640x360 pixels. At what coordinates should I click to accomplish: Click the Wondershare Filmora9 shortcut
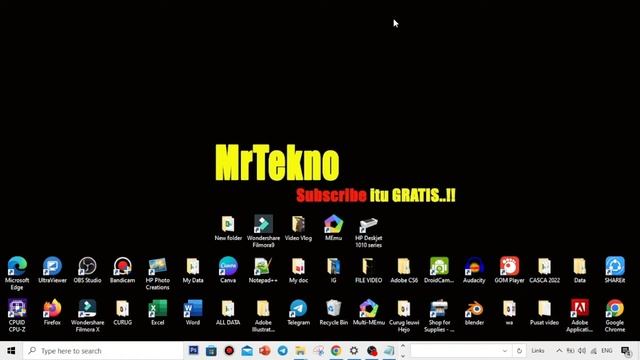tap(263, 231)
